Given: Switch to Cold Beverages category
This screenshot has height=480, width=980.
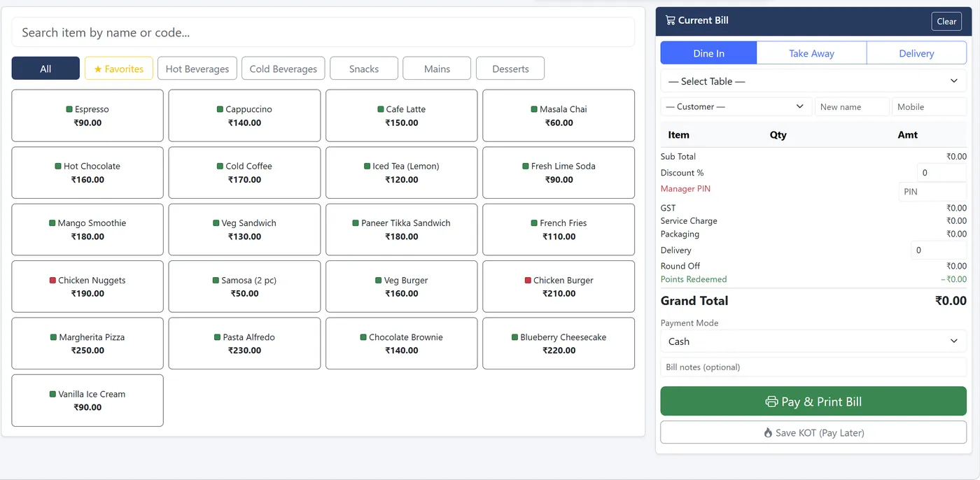Looking at the screenshot, I should point(283,69).
